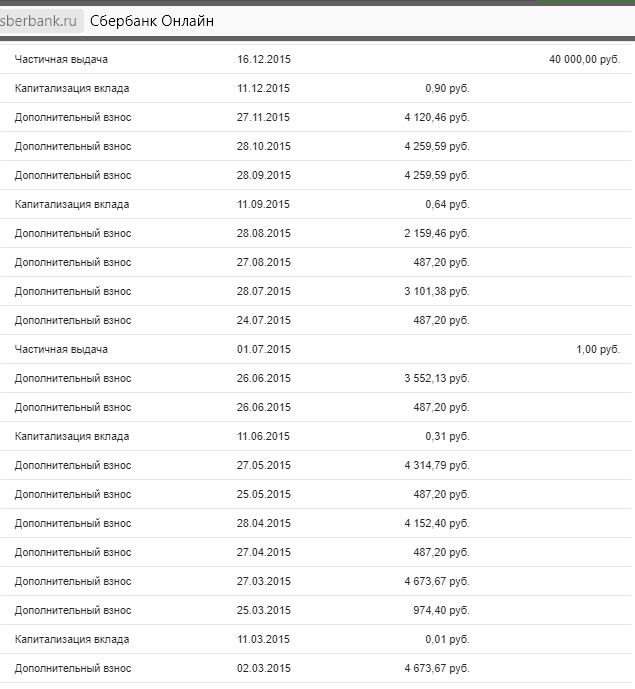Viewport: 635px width, 689px height.
Task: Click the 40 000,00 руб. withdrawal amount
Action: coord(584,60)
